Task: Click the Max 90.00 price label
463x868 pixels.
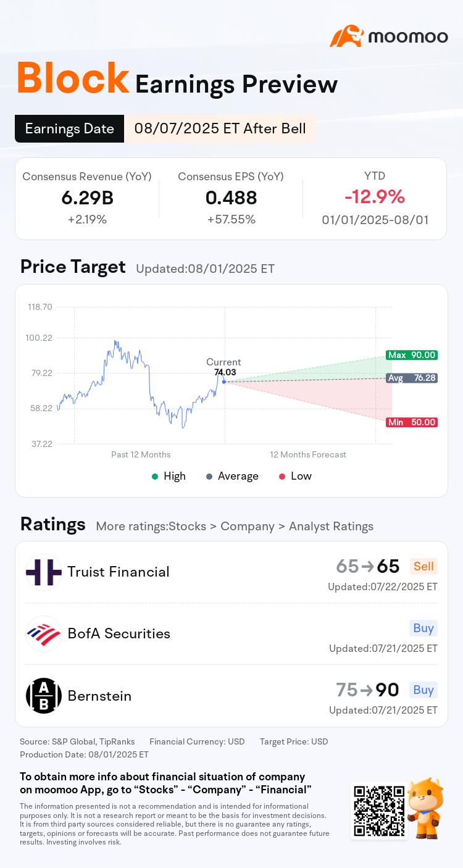Action: pos(412,355)
